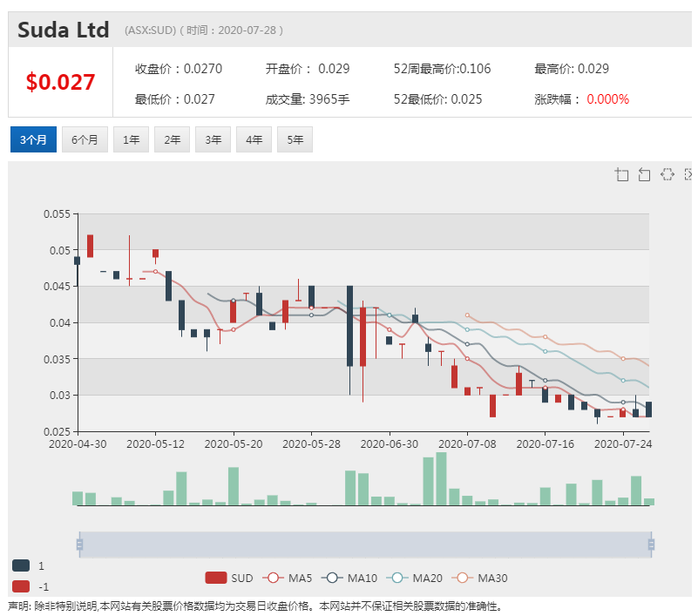
Task: Click the left handle of the date range slider
Action: point(79,545)
